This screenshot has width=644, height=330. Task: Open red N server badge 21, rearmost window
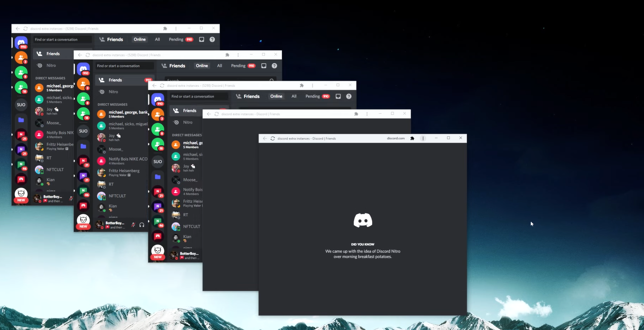coord(21,135)
